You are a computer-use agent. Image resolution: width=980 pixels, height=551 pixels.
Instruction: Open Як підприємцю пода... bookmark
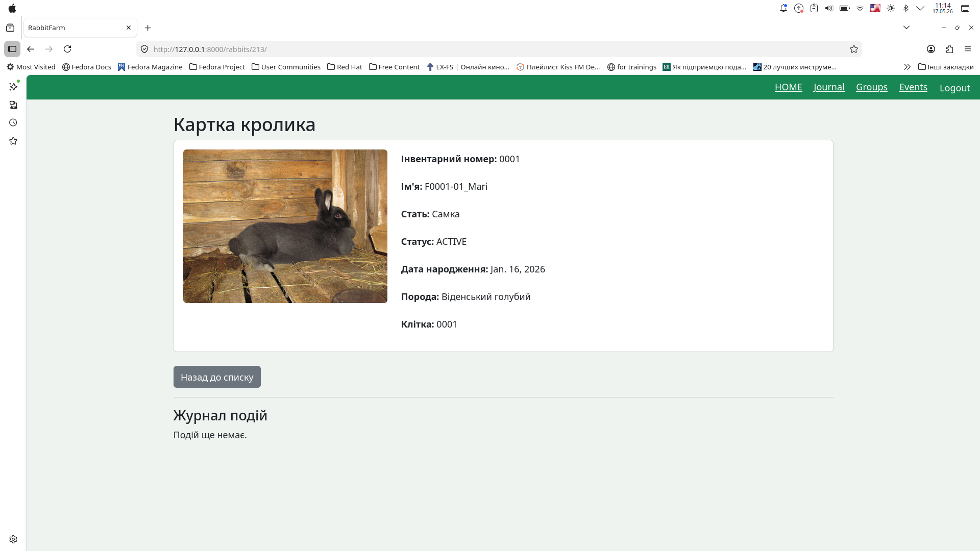click(x=704, y=67)
